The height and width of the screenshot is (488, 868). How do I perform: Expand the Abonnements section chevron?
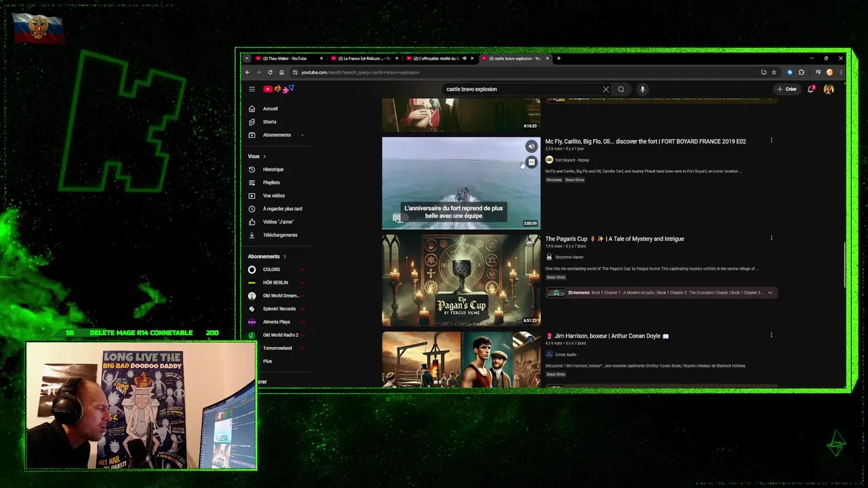click(285, 257)
